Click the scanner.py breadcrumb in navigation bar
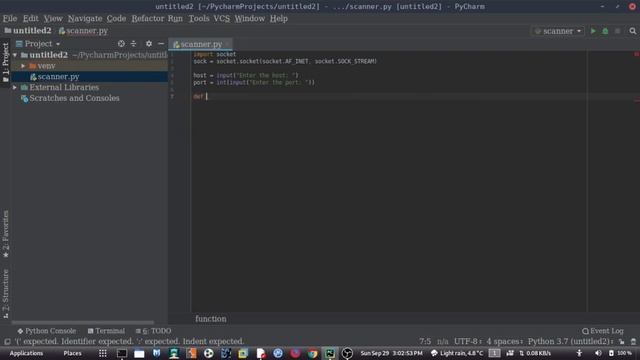 click(83, 31)
